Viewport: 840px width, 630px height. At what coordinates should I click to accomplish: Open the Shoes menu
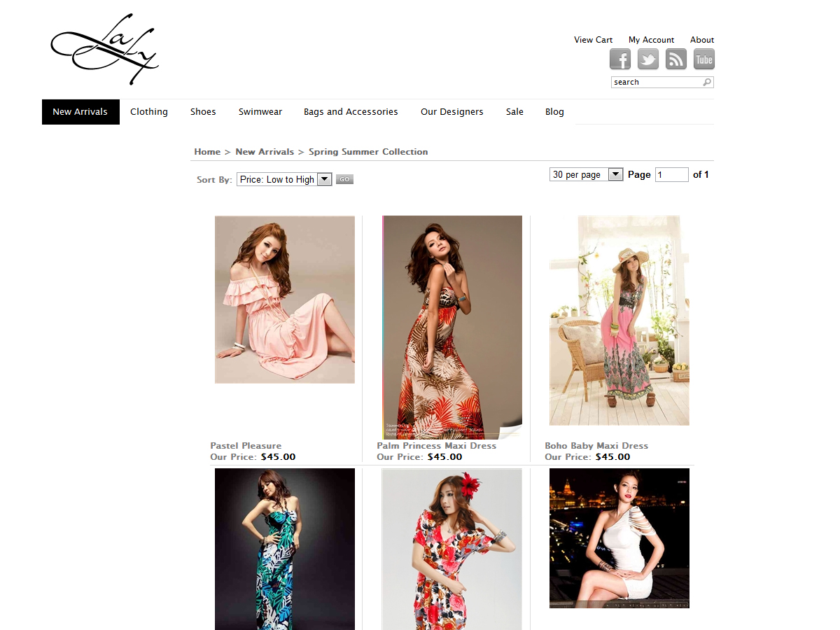pos(203,112)
